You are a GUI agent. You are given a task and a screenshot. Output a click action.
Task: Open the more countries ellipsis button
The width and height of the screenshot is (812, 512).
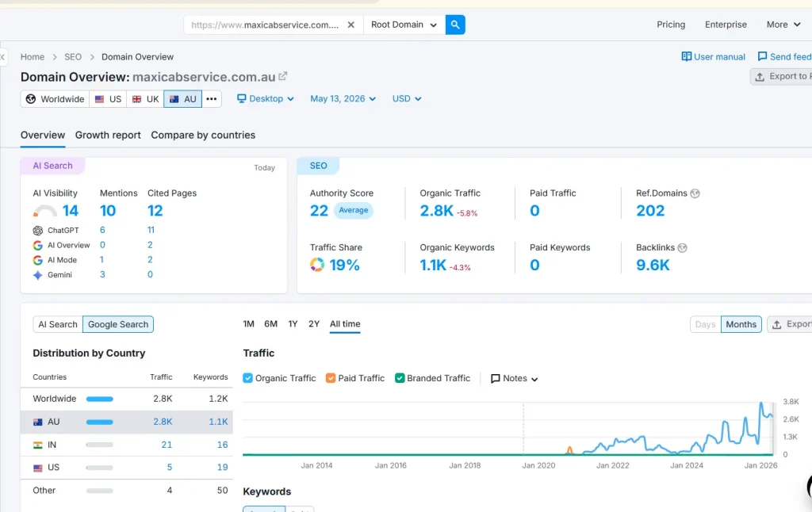[211, 99]
